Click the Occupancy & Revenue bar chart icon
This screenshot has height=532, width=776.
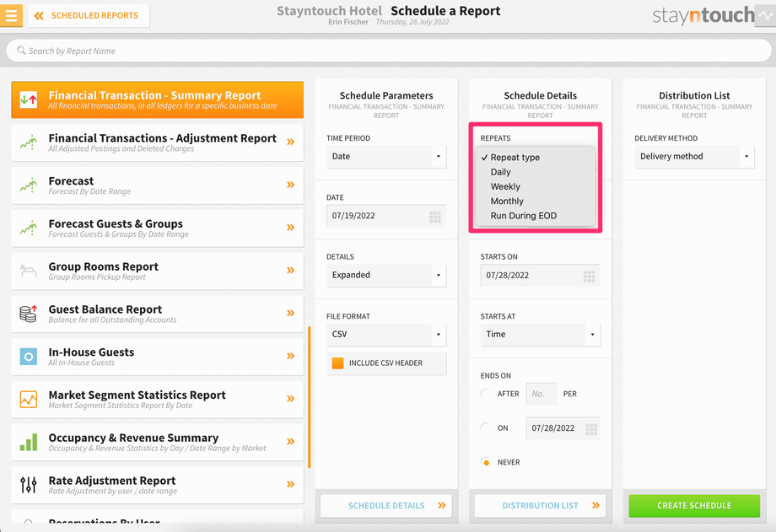(x=28, y=442)
